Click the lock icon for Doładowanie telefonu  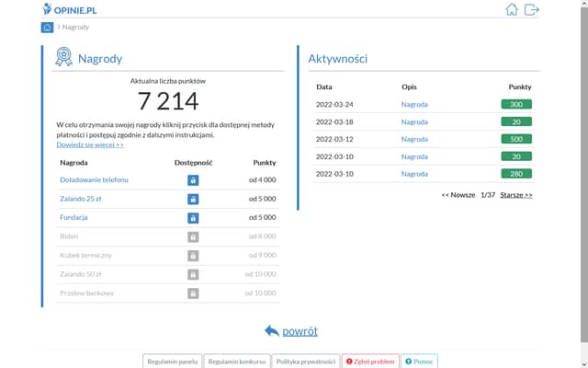click(193, 180)
